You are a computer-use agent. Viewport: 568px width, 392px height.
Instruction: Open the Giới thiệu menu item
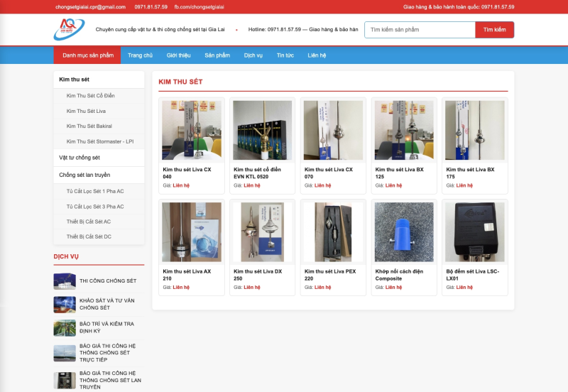[x=179, y=55]
